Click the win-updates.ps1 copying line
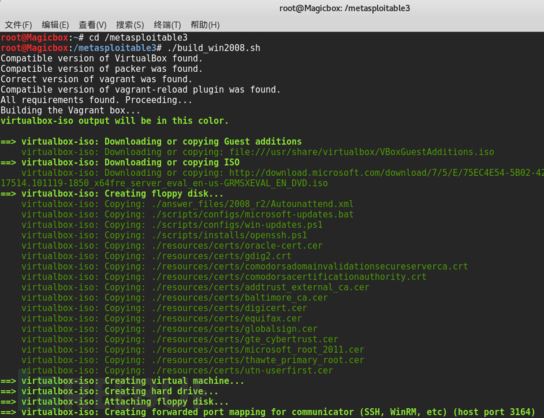The height and width of the screenshot is (419, 544). [172, 225]
